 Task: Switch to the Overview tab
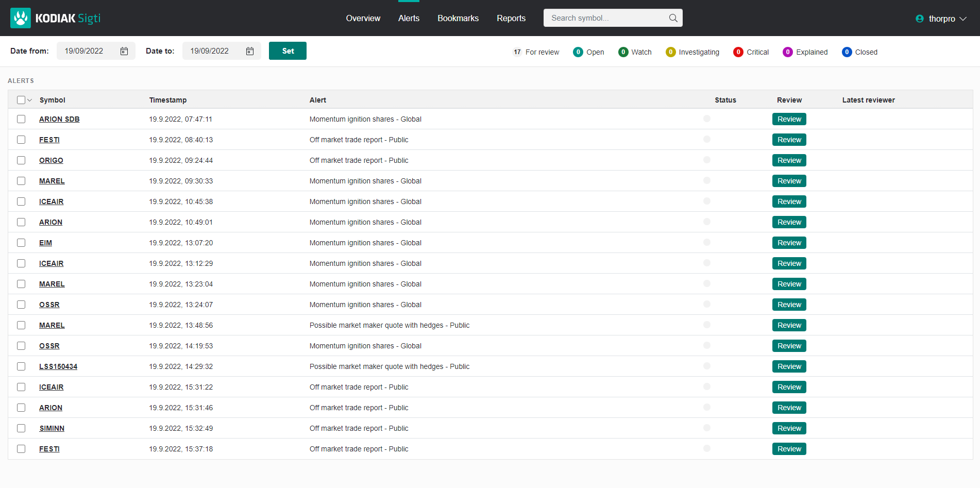coord(363,18)
